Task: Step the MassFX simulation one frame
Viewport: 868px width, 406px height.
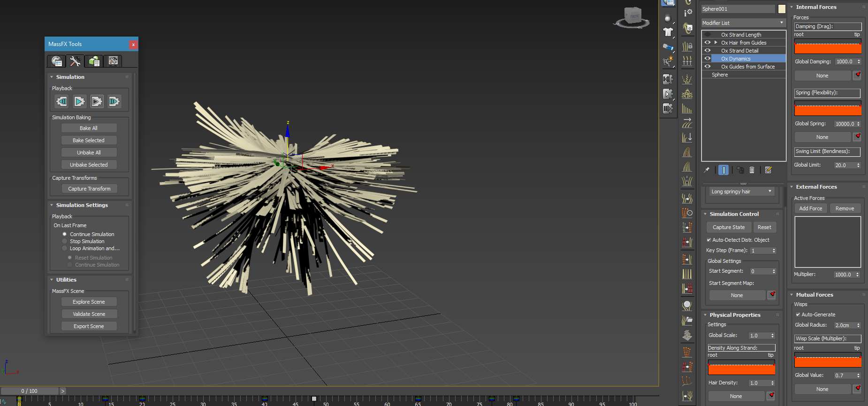Action: (114, 101)
